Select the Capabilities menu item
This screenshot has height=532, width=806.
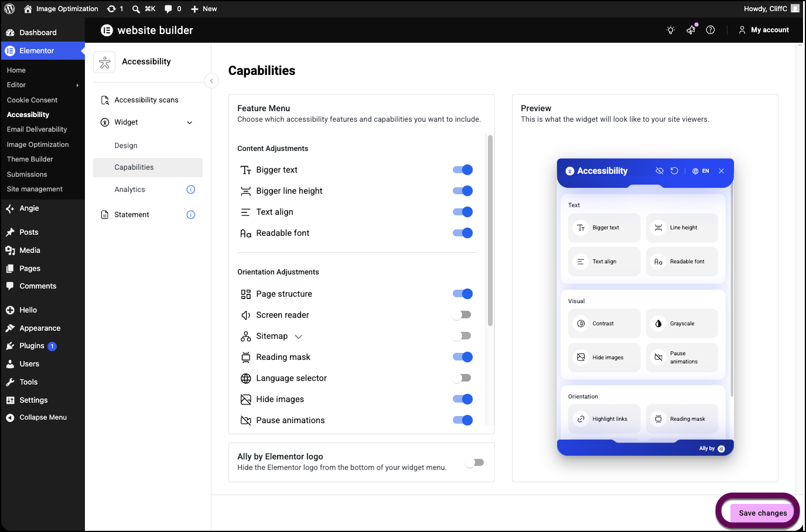[x=148, y=167]
